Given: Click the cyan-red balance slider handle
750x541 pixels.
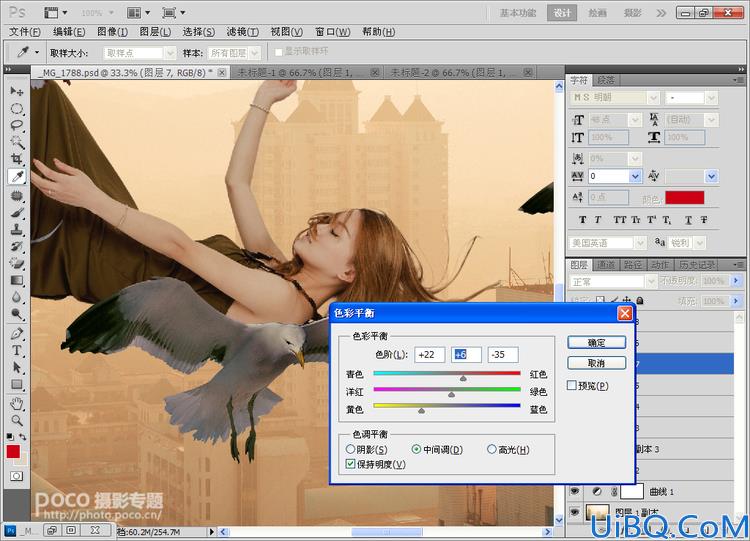Looking at the screenshot, I should [x=463, y=378].
